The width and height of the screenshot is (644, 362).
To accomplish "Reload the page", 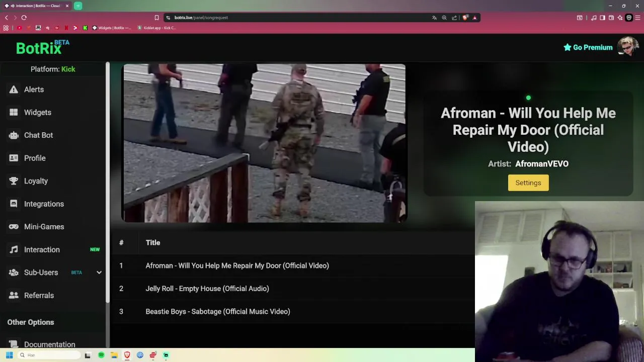I will pyautogui.click(x=24, y=18).
